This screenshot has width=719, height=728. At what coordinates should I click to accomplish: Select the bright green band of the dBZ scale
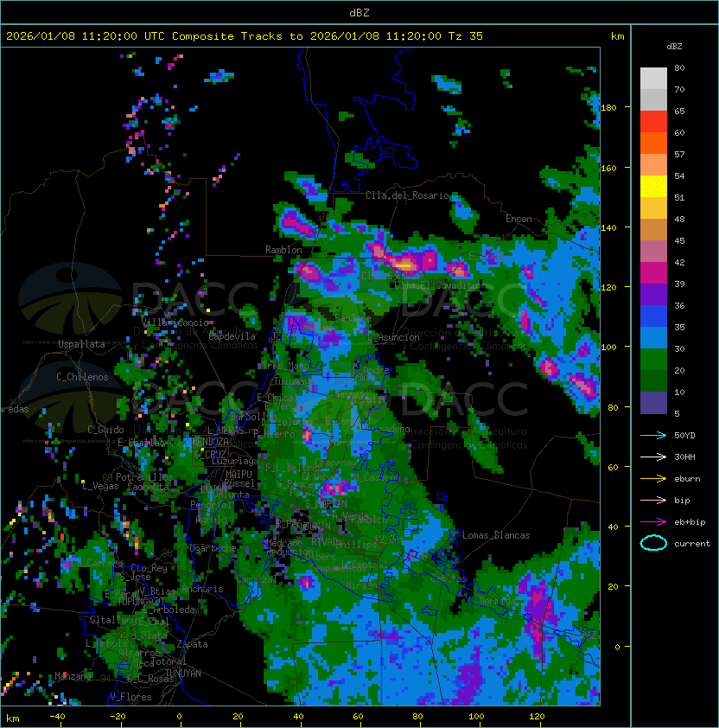point(653,360)
